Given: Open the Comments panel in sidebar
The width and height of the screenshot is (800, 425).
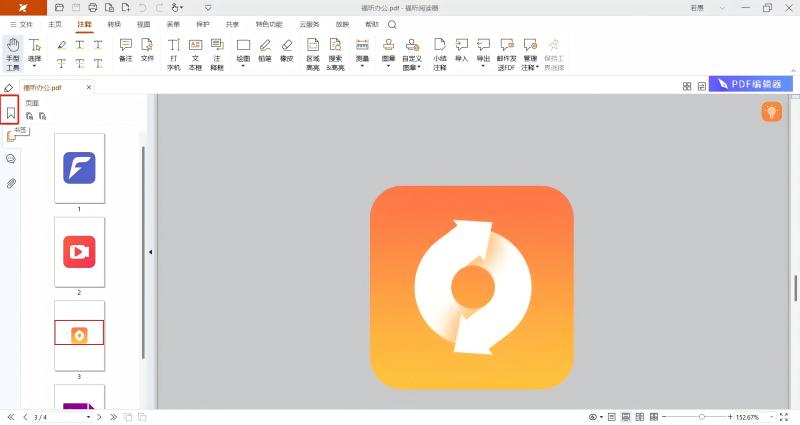Looking at the screenshot, I should (11, 159).
